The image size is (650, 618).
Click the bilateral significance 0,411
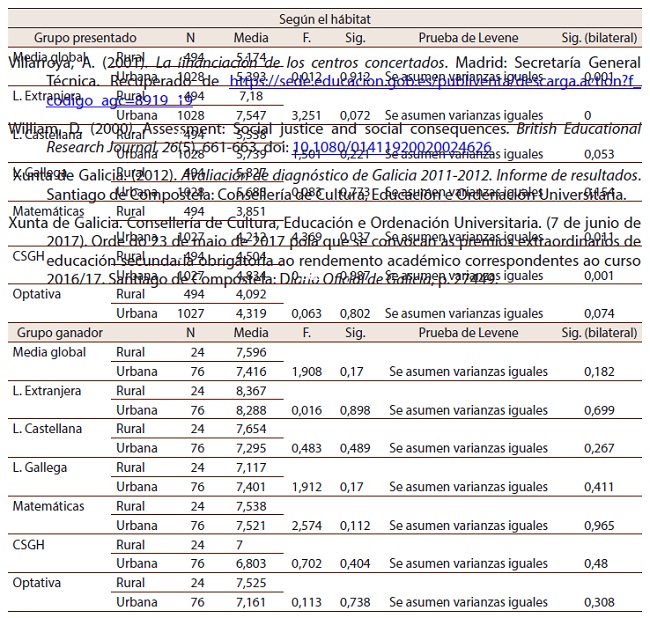[599, 487]
